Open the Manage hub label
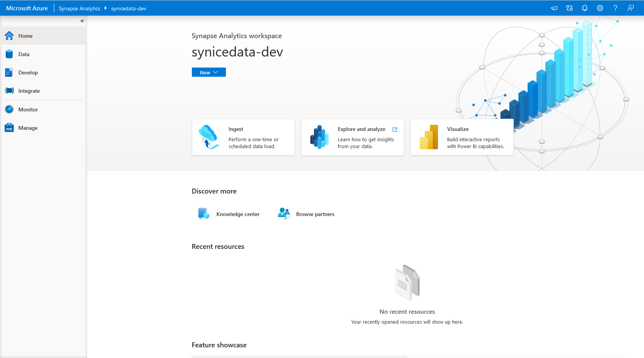Screen dimensions: 644x358 [x=28, y=128]
